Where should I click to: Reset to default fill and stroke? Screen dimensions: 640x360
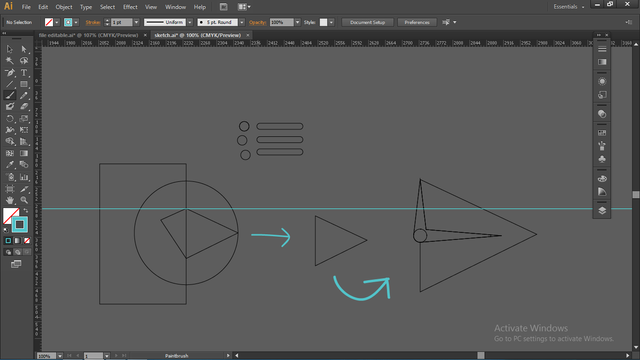6,230
